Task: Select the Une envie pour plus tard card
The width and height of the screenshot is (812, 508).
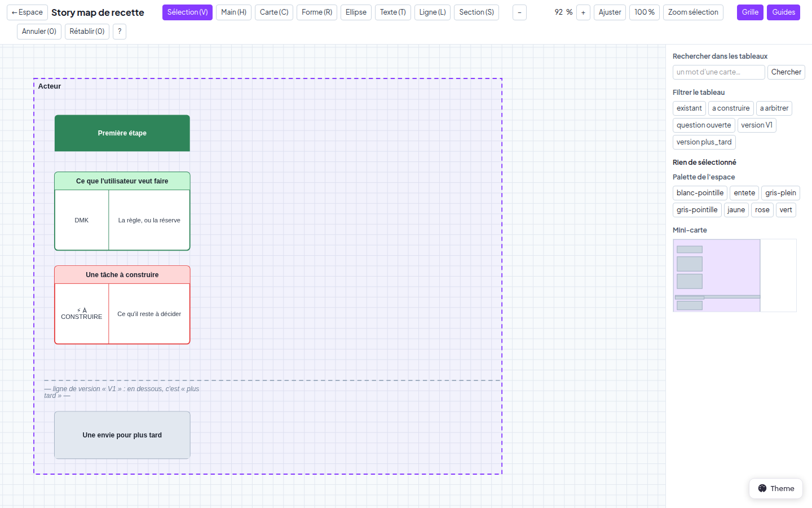Action: (122, 435)
